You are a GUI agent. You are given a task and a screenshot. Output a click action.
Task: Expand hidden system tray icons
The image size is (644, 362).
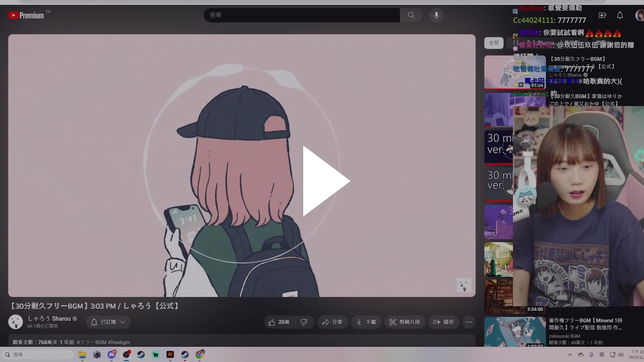[570, 354]
